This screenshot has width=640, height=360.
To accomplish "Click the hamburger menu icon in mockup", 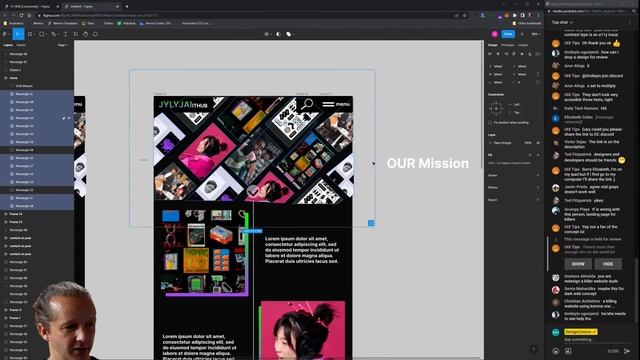I will [x=328, y=104].
